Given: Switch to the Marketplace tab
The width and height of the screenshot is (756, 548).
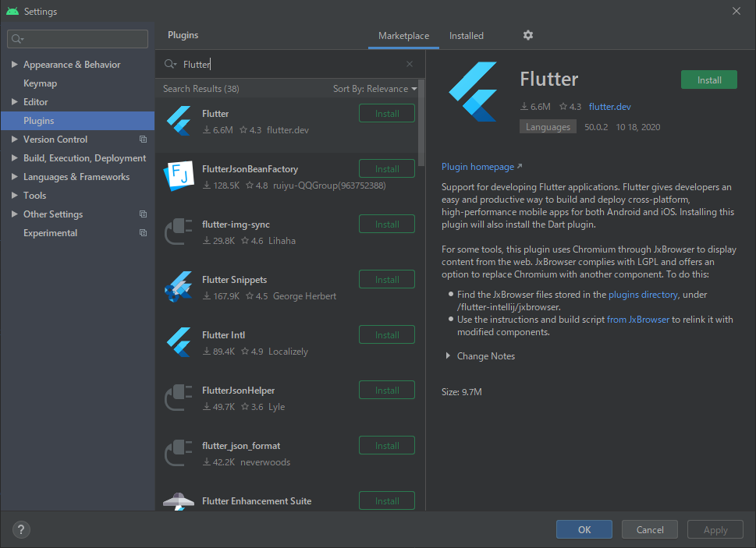Looking at the screenshot, I should 403,36.
